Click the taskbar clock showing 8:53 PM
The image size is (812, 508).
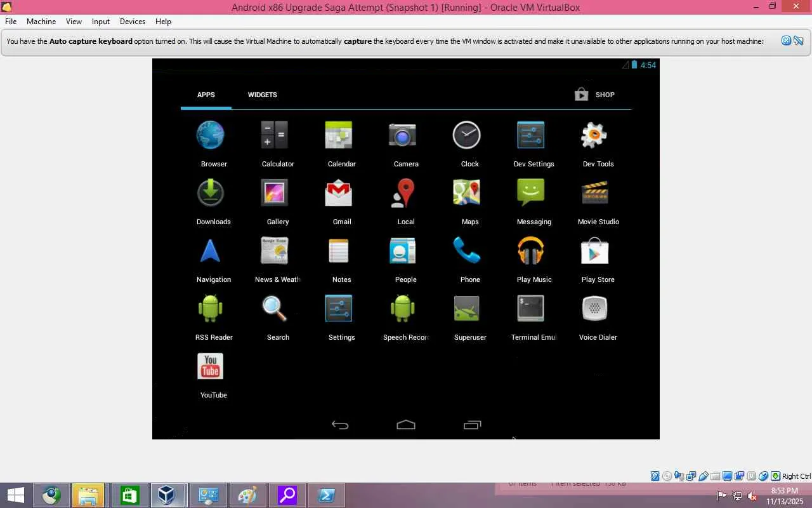tap(785, 496)
